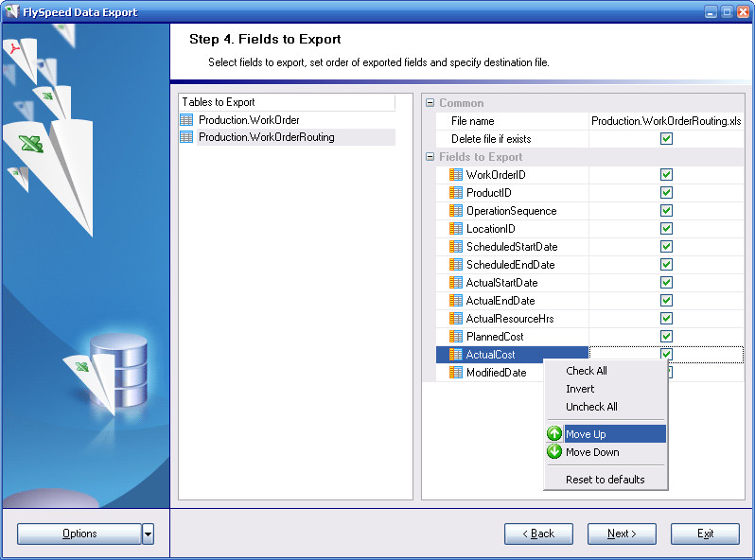
Task: Uncheck the ActualResourceHrs export checkbox
Action: (x=666, y=318)
